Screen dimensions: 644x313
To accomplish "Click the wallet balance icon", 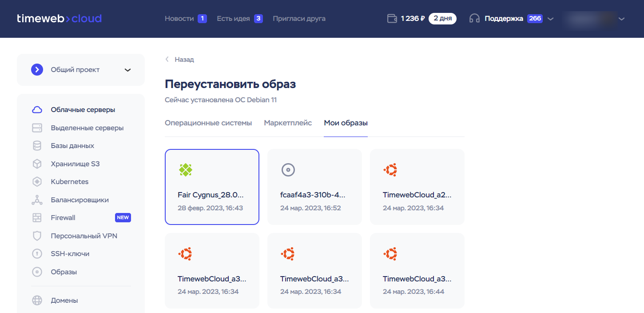I will pos(392,19).
